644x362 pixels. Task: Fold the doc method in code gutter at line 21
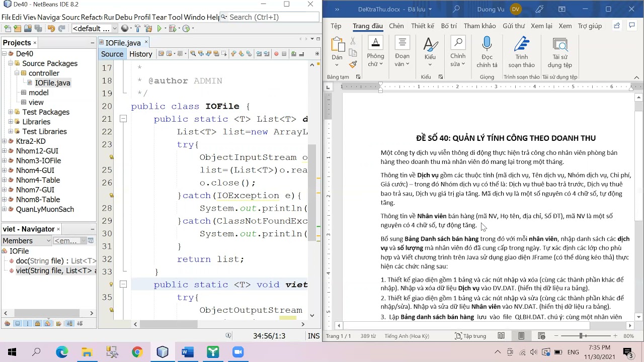tap(123, 119)
